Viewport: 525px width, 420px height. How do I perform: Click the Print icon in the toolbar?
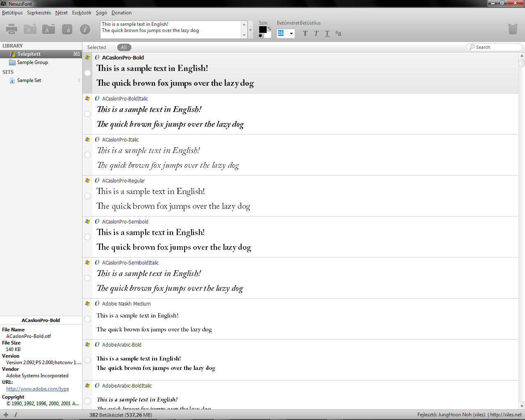click(x=11, y=29)
